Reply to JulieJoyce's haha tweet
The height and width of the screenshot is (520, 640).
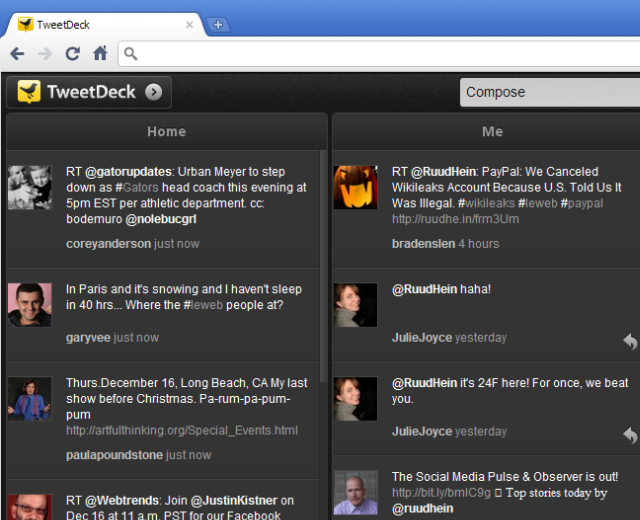click(629, 342)
